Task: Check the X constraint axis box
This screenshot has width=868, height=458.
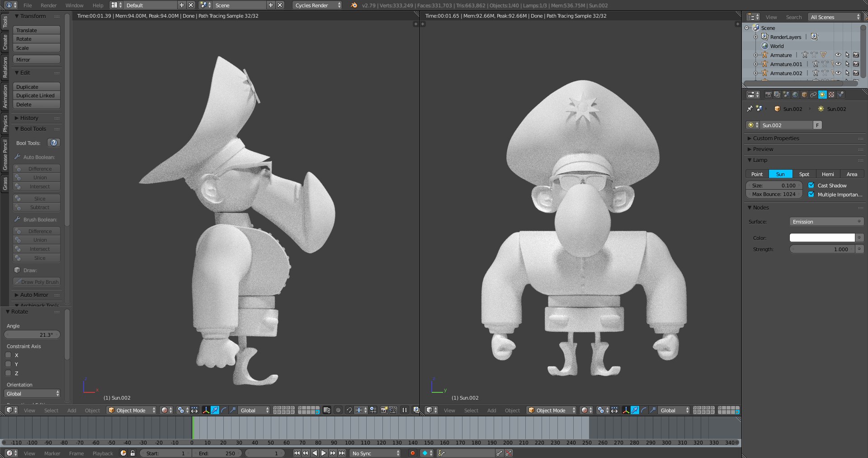Action: coord(8,355)
